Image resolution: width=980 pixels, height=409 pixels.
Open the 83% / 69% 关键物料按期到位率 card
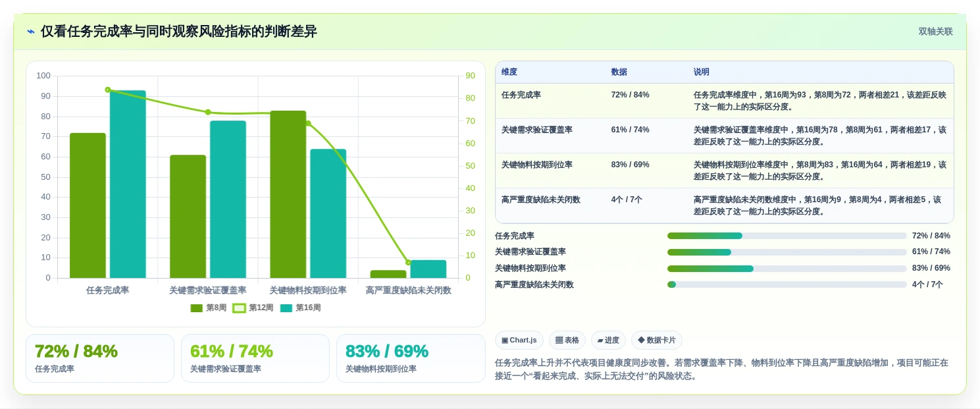[x=411, y=358]
